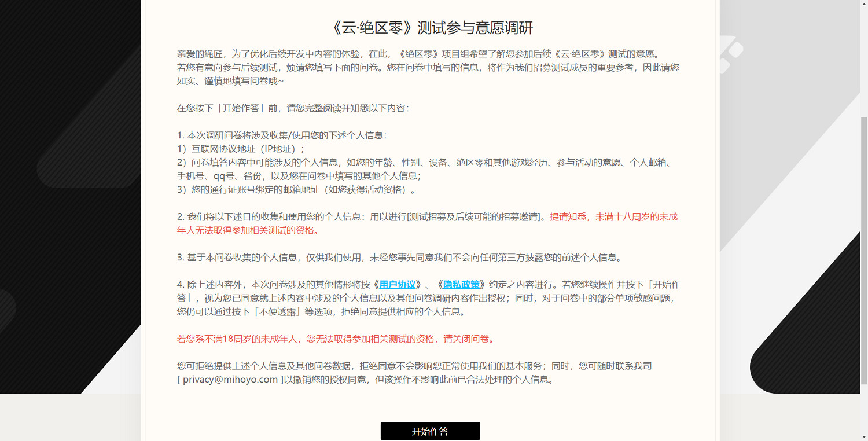The image size is (868, 441).
Task: Click the privacy@mihoyo.com email address
Action: coord(228,380)
